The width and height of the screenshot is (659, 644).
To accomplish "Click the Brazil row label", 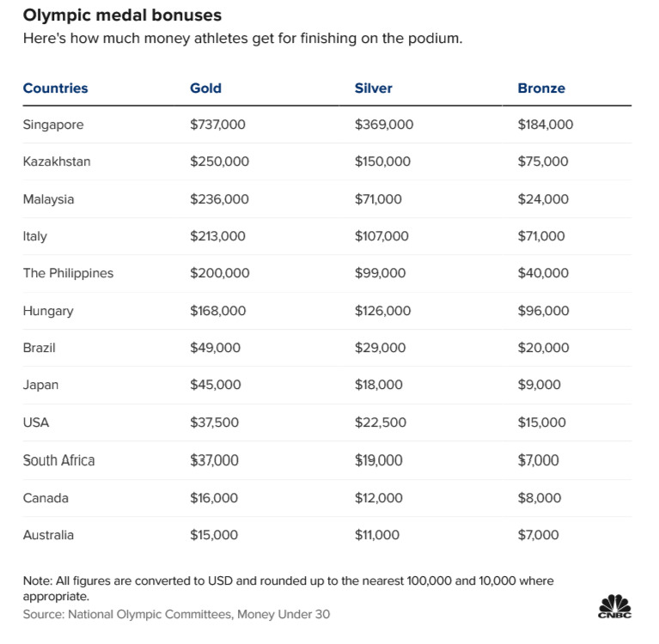I will click(40, 348).
